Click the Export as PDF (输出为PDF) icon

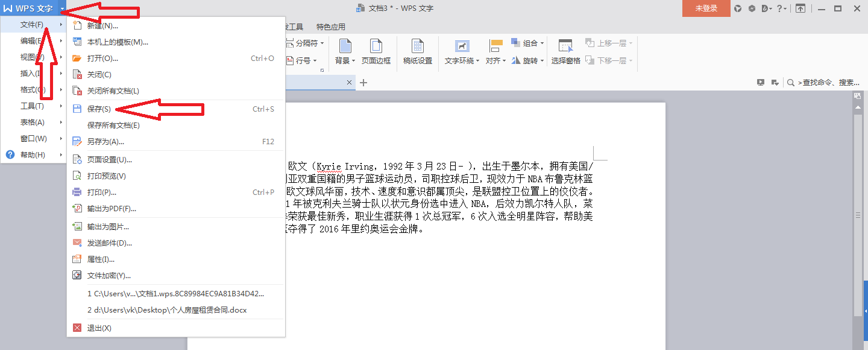[77, 209]
